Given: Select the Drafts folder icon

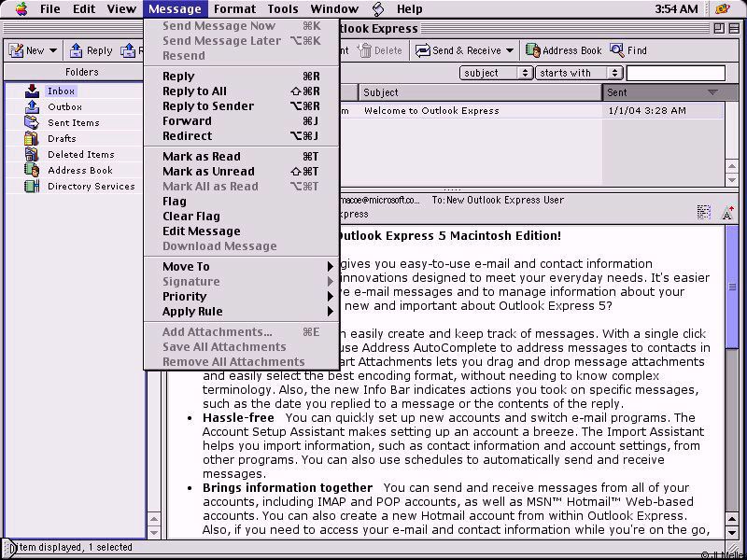Looking at the screenshot, I should (32, 138).
